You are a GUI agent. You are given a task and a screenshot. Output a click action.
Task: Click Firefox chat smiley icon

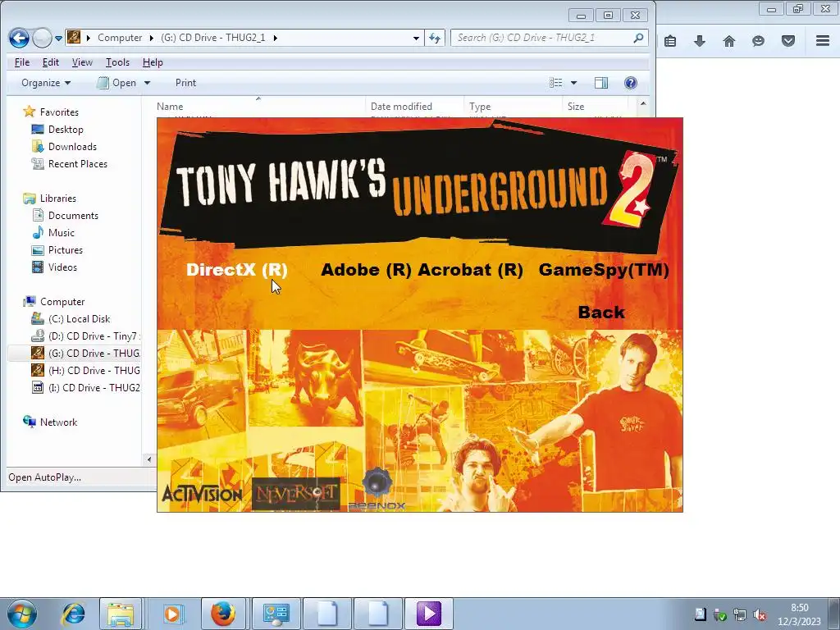(758, 41)
